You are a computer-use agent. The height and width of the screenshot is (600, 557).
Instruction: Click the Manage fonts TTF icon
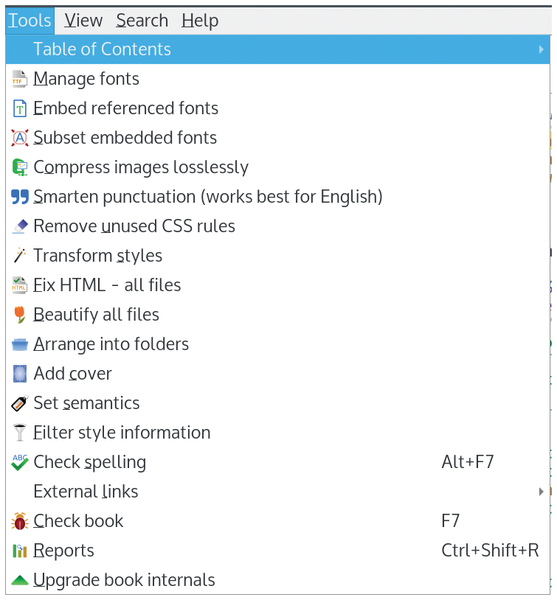pyautogui.click(x=19, y=79)
